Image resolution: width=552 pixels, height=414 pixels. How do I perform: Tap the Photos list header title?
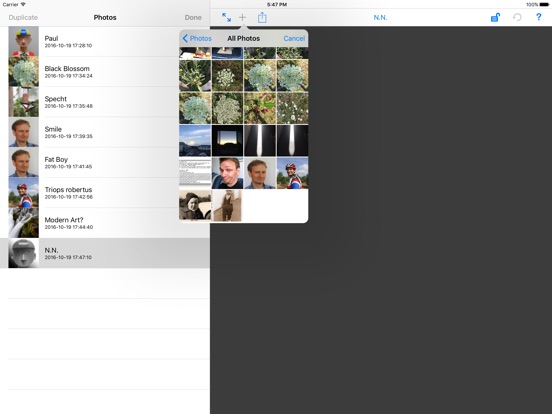[105, 17]
